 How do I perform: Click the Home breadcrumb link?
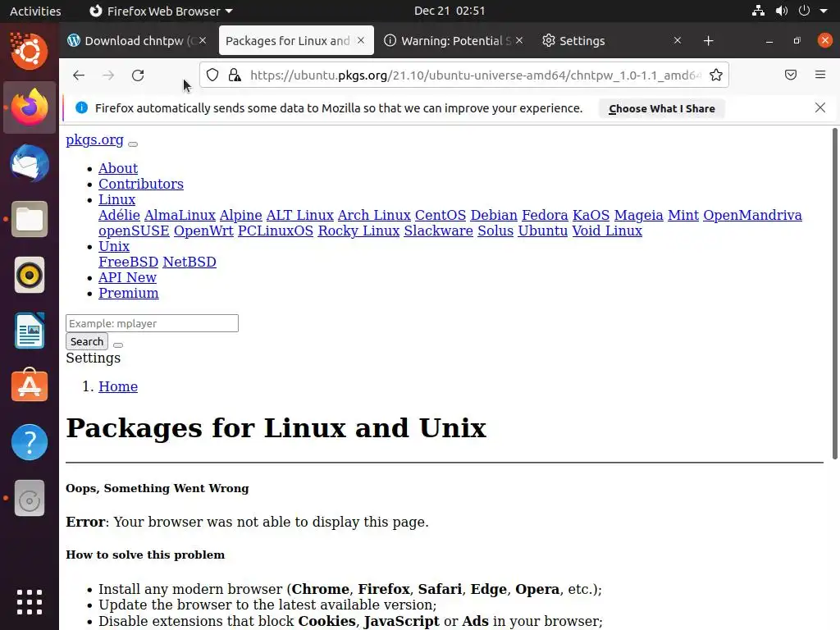(x=118, y=386)
